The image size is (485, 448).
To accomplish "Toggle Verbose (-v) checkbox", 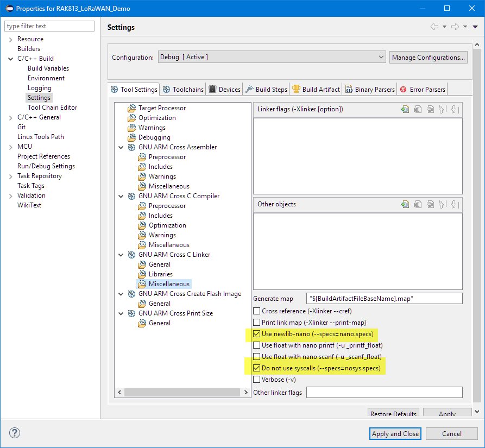I will pyautogui.click(x=257, y=380).
